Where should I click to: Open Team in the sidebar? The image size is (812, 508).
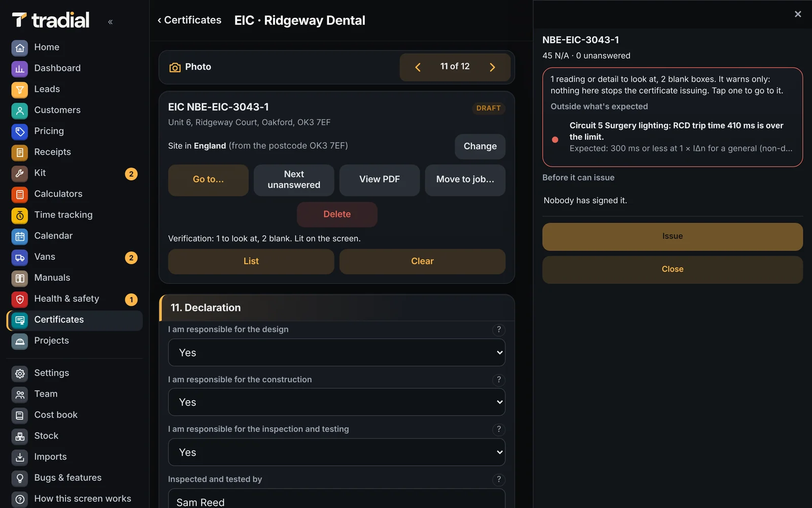point(75,394)
